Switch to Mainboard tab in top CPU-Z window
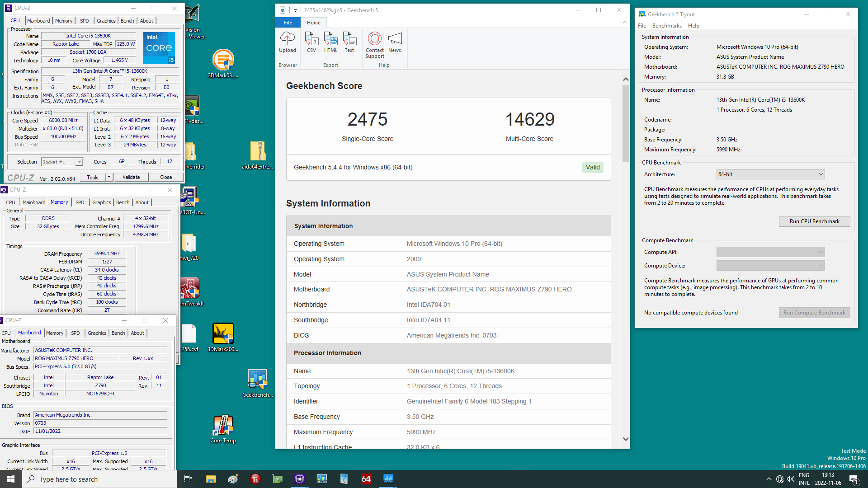The image size is (868, 488). coord(38,21)
